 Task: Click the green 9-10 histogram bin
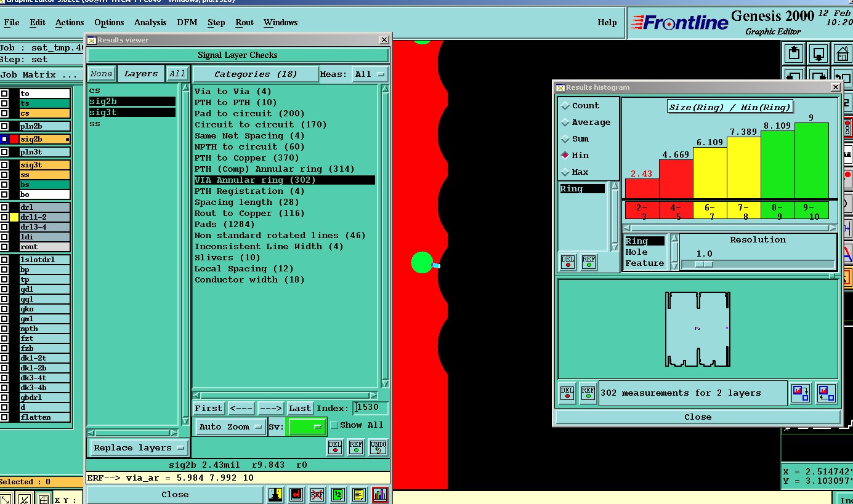pyautogui.click(x=811, y=210)
